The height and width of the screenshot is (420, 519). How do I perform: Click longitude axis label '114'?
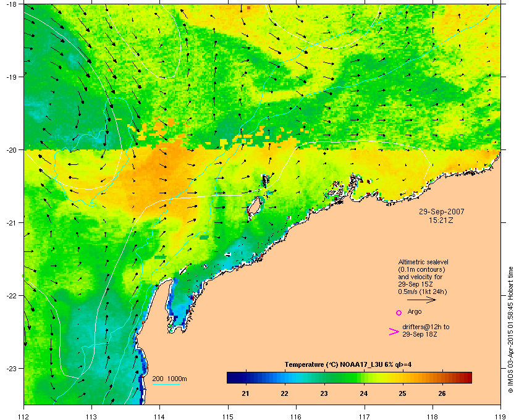159,416
